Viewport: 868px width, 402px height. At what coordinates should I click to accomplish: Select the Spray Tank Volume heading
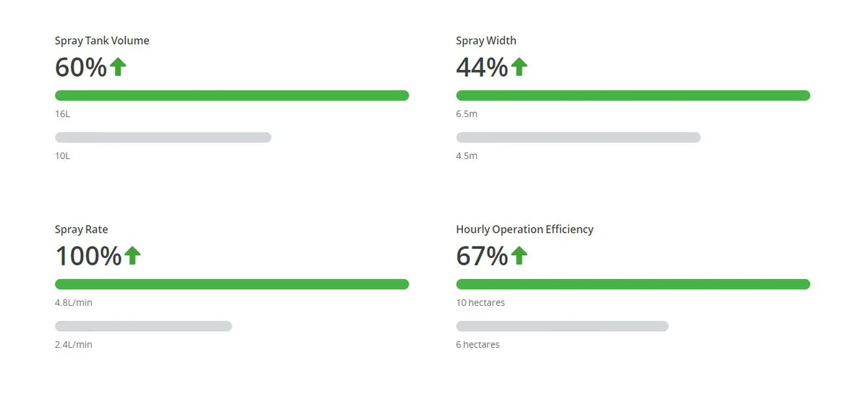coord(102,41)
